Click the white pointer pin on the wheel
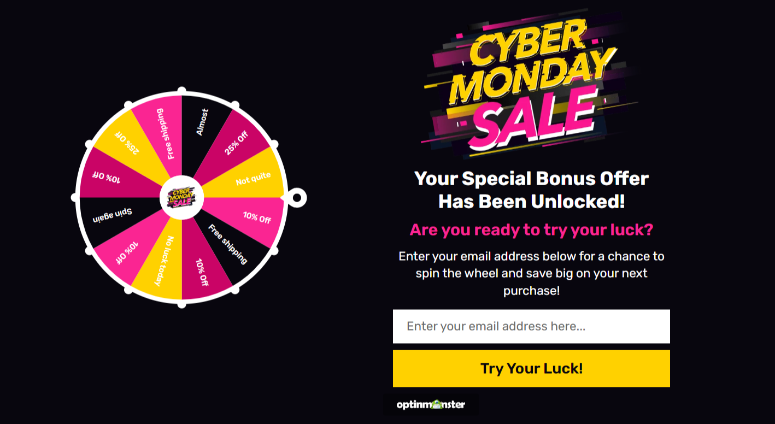The image size is (775, 424). (297, 197)
